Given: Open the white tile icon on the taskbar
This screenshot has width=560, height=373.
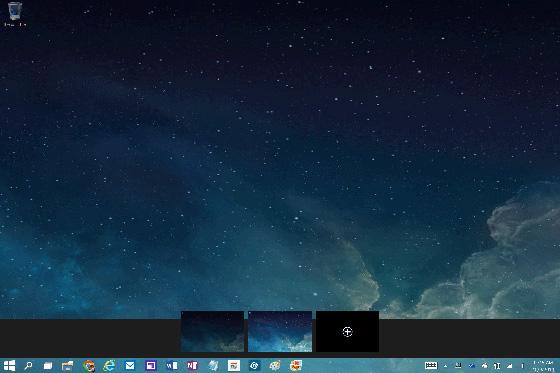Looking at the screenshot, I should [234, 365].
